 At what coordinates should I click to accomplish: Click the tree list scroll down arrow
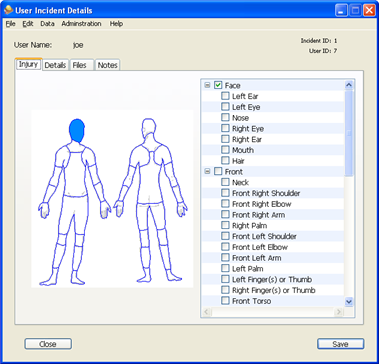[x=349, y=302]
